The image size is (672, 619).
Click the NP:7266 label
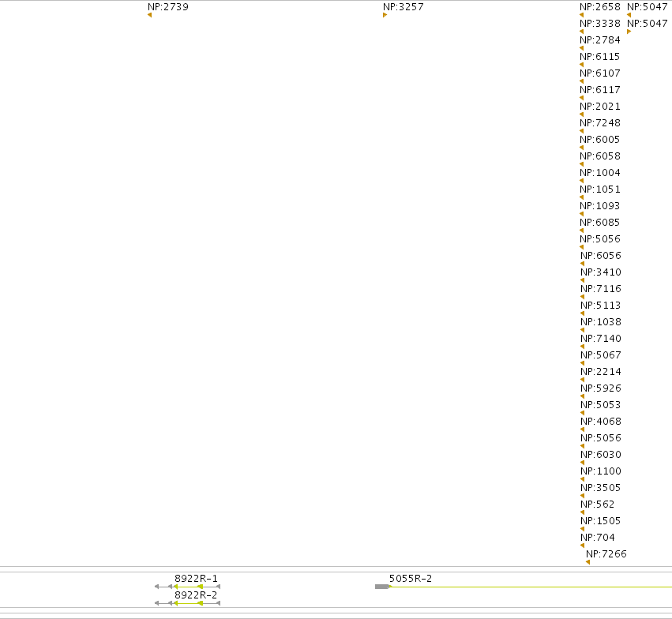tap(606, 554)
